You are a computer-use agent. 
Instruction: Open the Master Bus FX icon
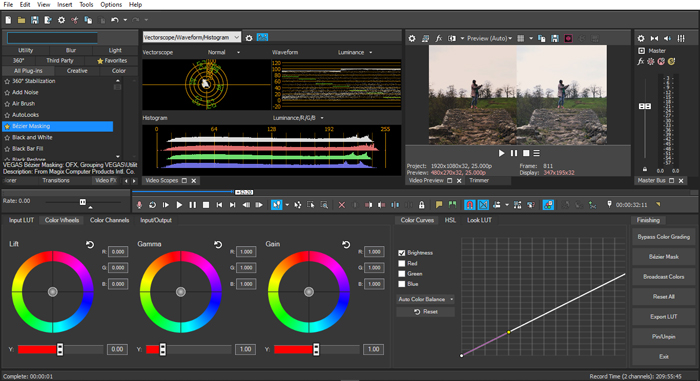[x=641, y=62]
